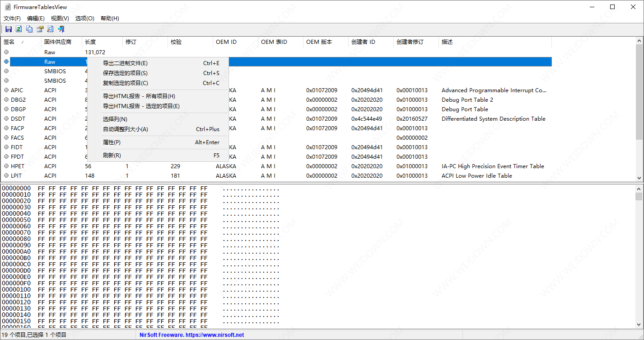
Task: Sort by the 长度 column header
Action: pyautogui.click(x=103, y=42)
